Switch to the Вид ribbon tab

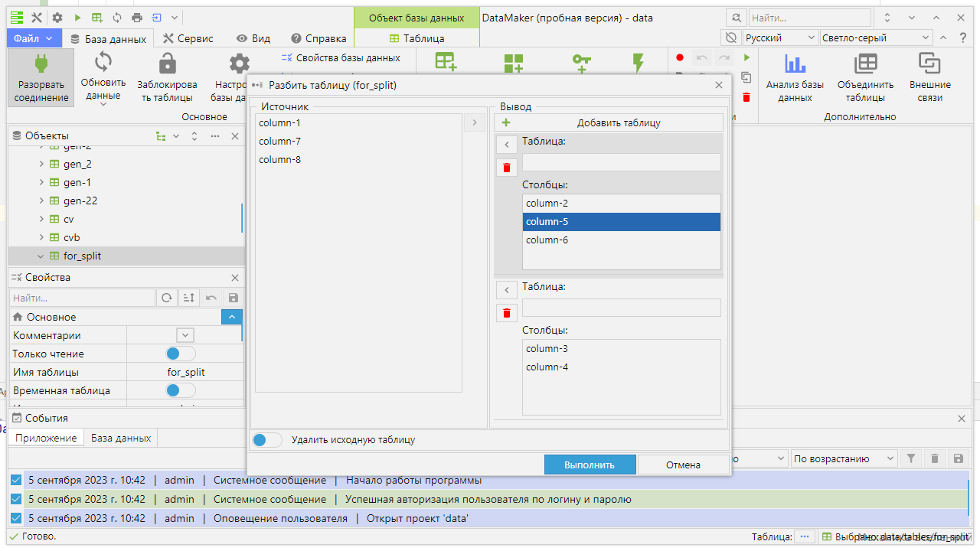[253, 38]
